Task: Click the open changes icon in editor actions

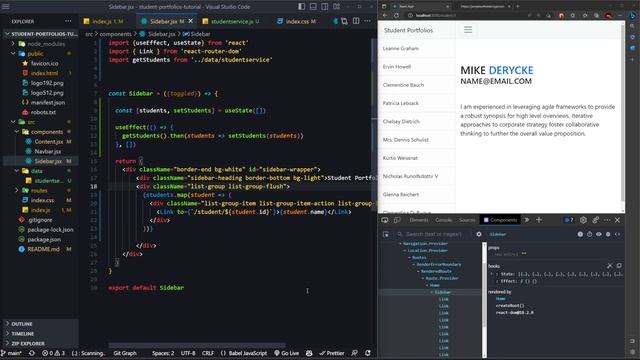Action: (x=344, y=21)
